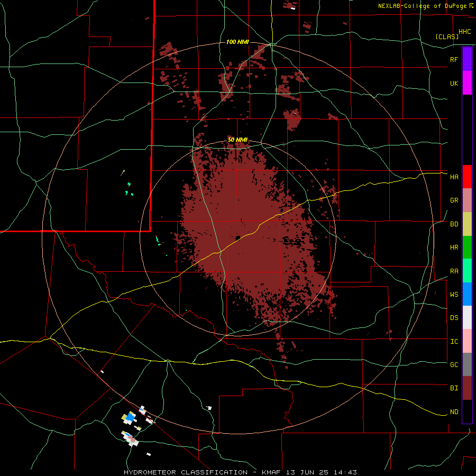Click the DS legend label
This screenshot has width=476, height=476.
tap(454, 318)
